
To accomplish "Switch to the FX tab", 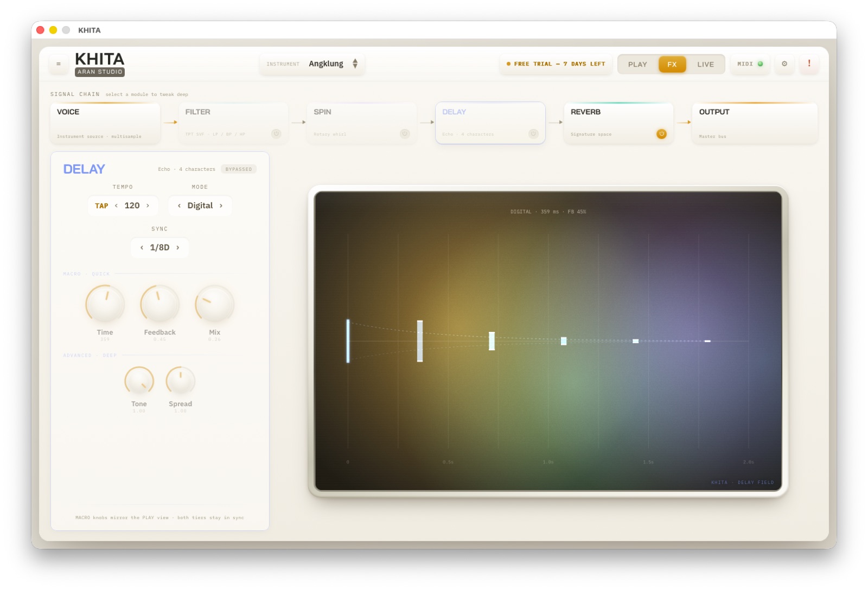I will click(x=672, y=64).
